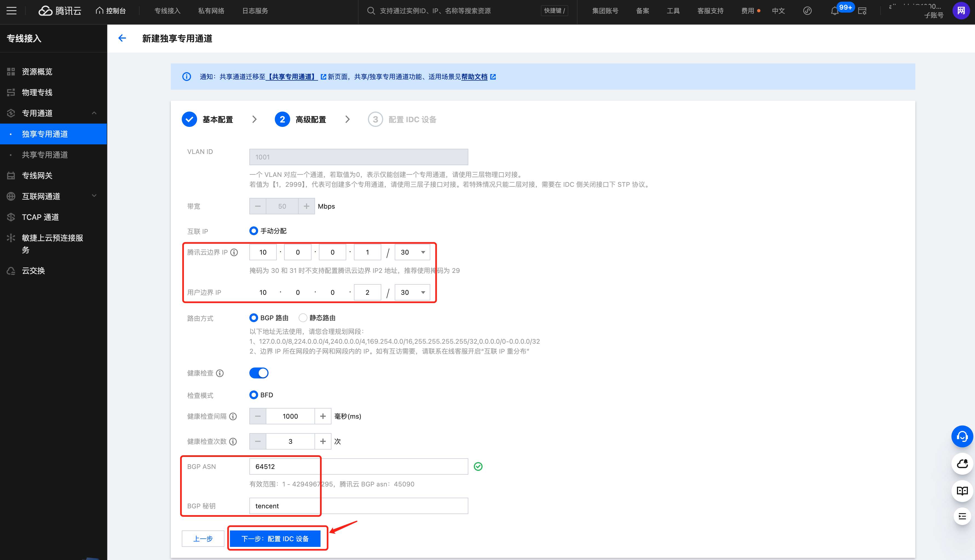Click 下一步：配置 IDC 设备 button
Viewport: 975px width, 560px height.
point(275,538)
